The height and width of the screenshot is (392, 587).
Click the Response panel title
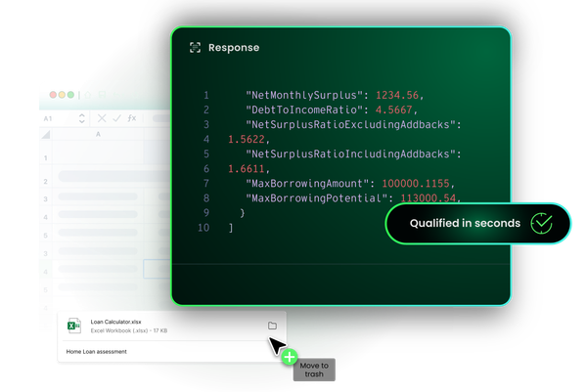point(234,48)
